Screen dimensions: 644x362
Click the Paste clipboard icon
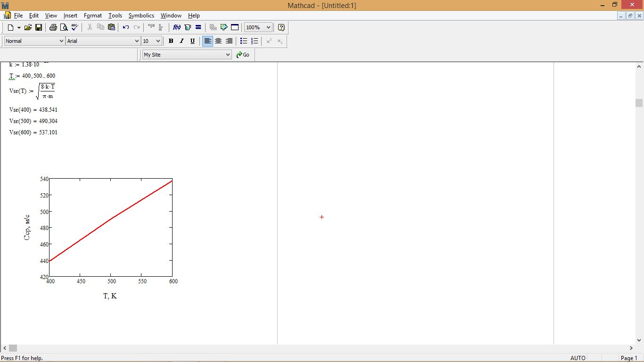(111, 27)
